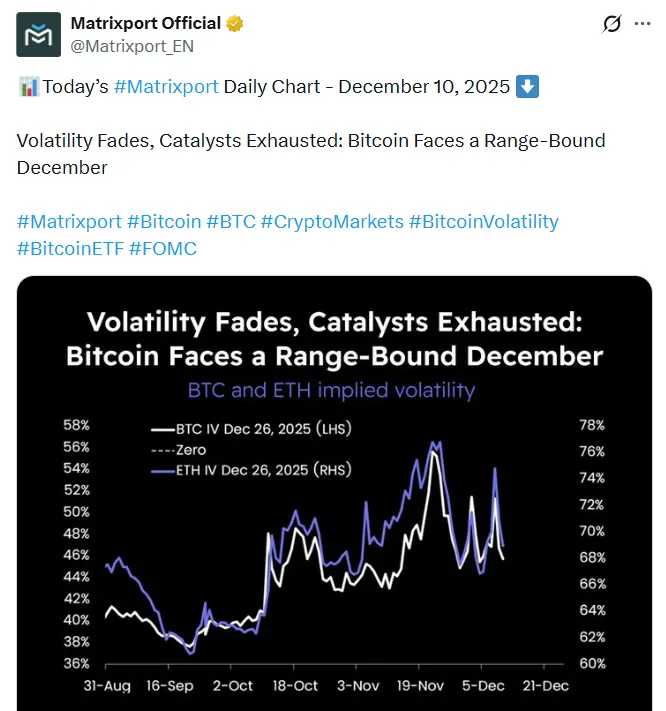Open the #BitcoinETF hashtag
The image size is (666, 711).
[69, 248]
